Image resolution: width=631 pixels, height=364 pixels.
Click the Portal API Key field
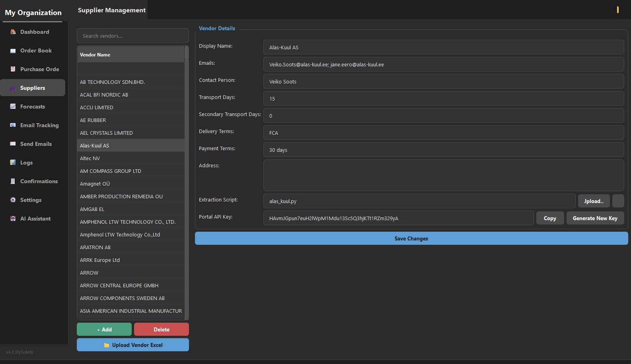(399, 218)
